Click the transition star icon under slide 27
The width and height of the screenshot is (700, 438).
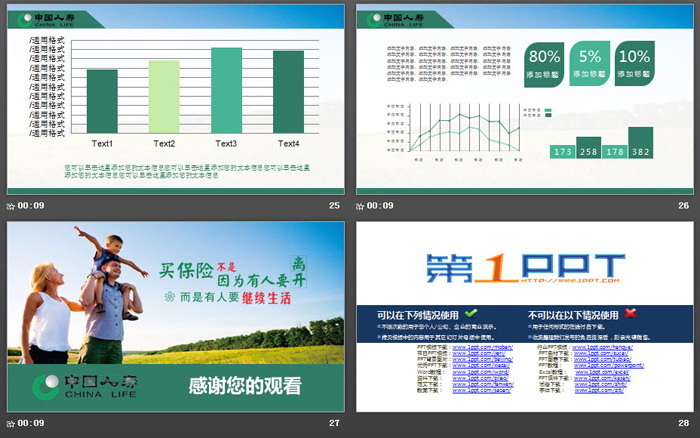[11, 424]
